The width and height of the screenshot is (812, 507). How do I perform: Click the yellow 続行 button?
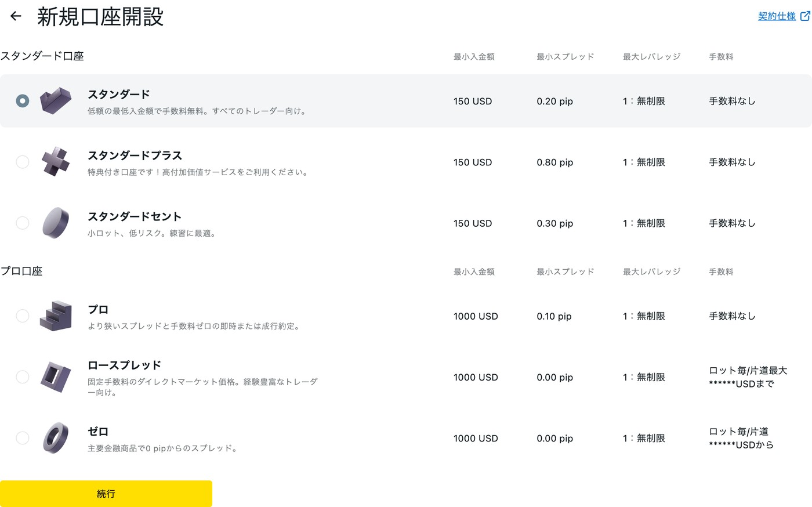coord(106,494)
